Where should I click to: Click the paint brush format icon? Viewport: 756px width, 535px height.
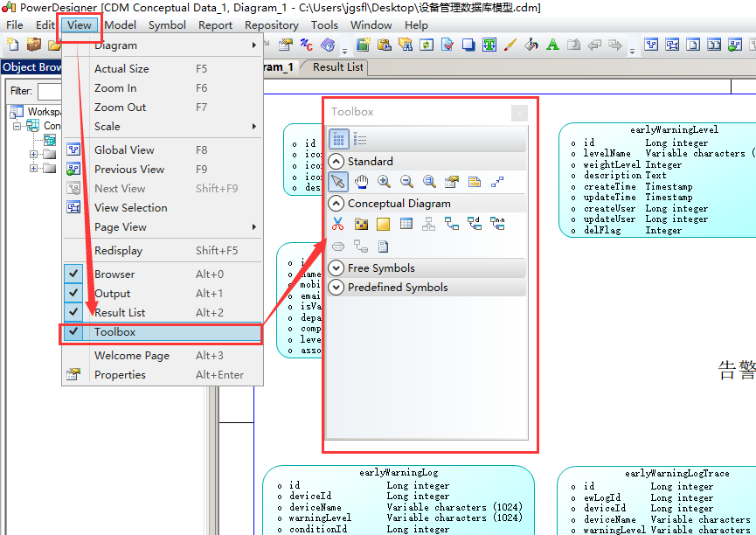point(510,45)
